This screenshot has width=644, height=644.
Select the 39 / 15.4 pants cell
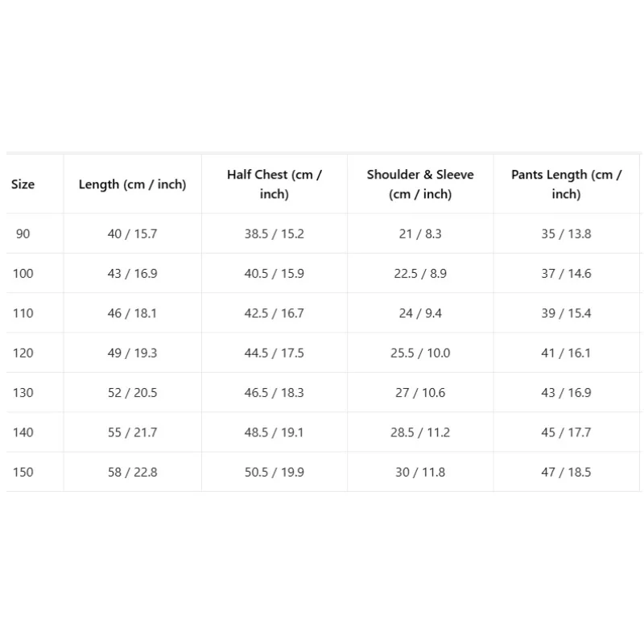click(567, 313)
